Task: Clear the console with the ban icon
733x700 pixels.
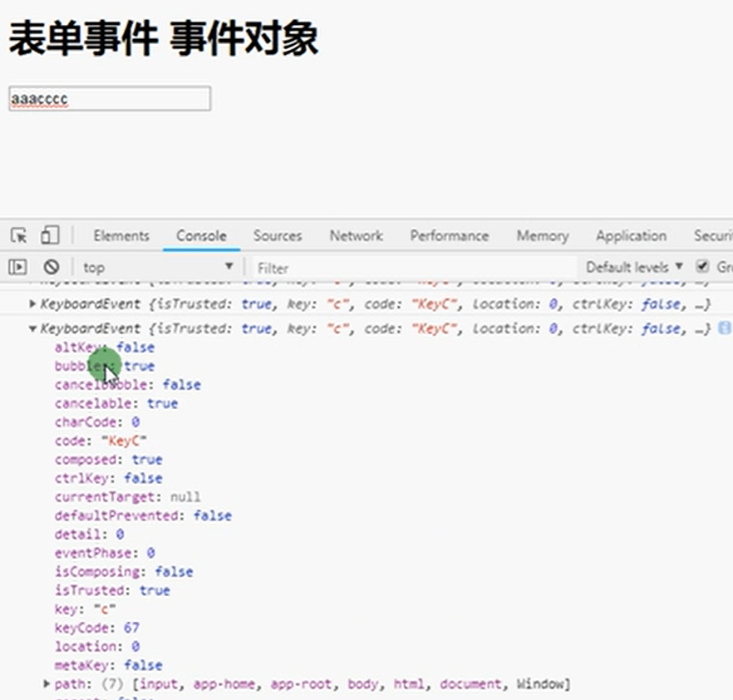Action: click(52, 267)
